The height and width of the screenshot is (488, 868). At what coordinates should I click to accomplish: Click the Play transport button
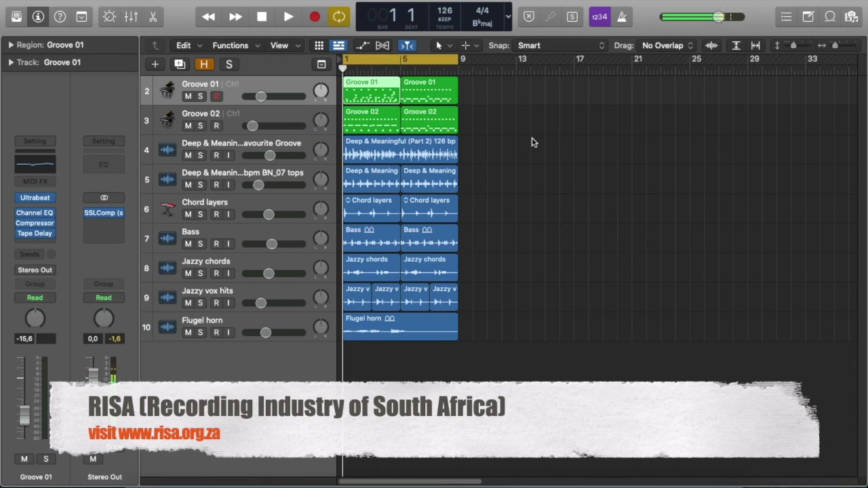288,17
